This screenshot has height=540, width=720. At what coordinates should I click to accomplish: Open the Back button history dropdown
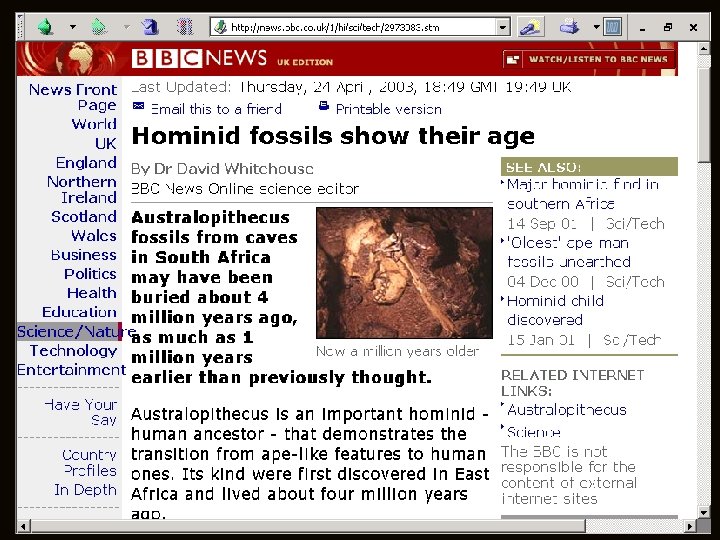73,27
